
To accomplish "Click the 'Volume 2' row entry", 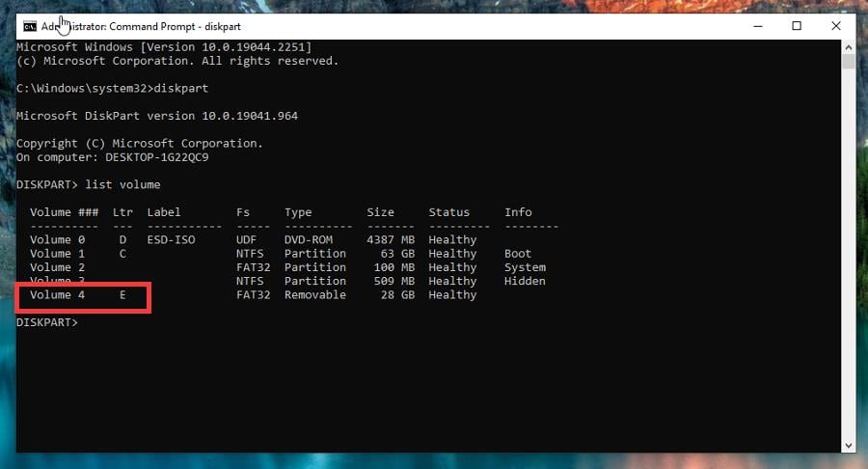I will pos(58,267).
